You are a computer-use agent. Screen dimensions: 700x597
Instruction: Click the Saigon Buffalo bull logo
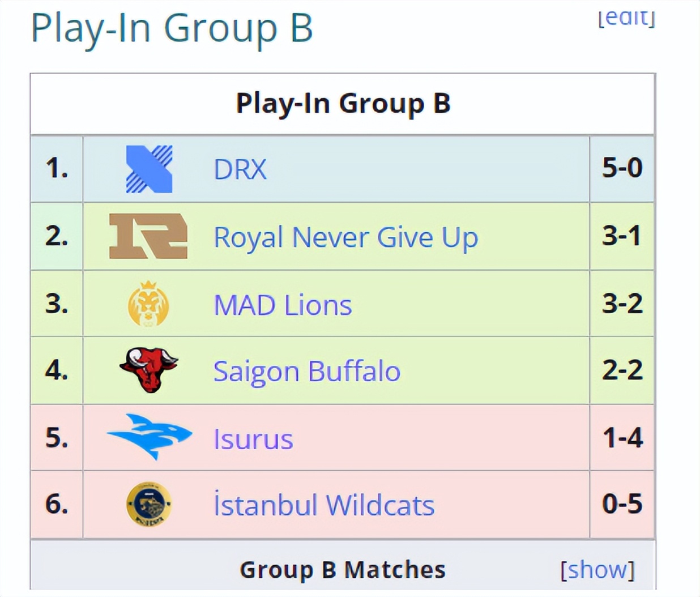tap(149, 370)
